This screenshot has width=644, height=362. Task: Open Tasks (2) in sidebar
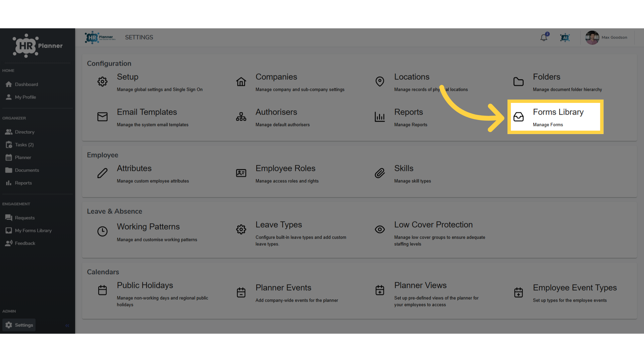tap(19, 145)
